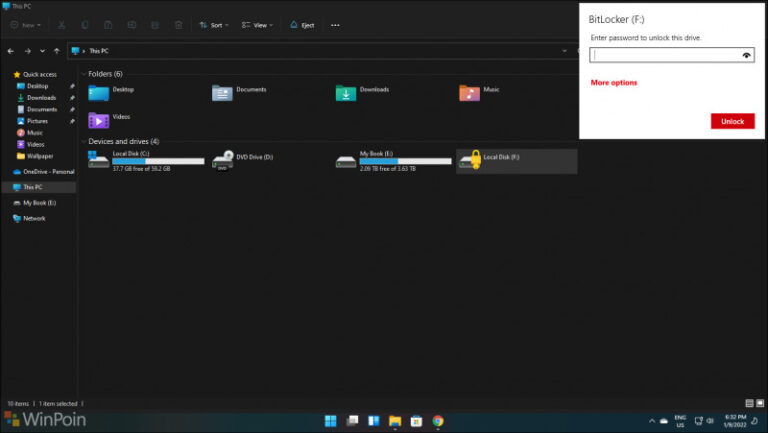This screenshot has height=433, width=768.
Task: Open More options in BitLocker prompt
Action: (x=613, y=83)
